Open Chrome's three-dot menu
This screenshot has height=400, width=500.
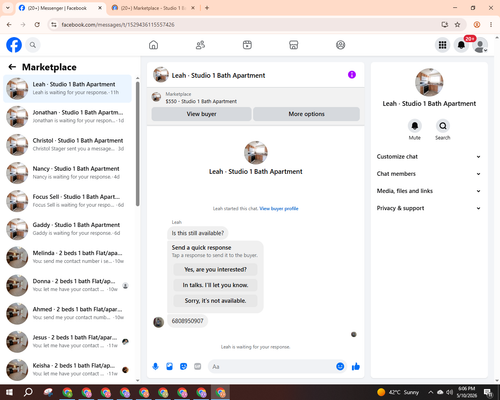tap(491, 24)
